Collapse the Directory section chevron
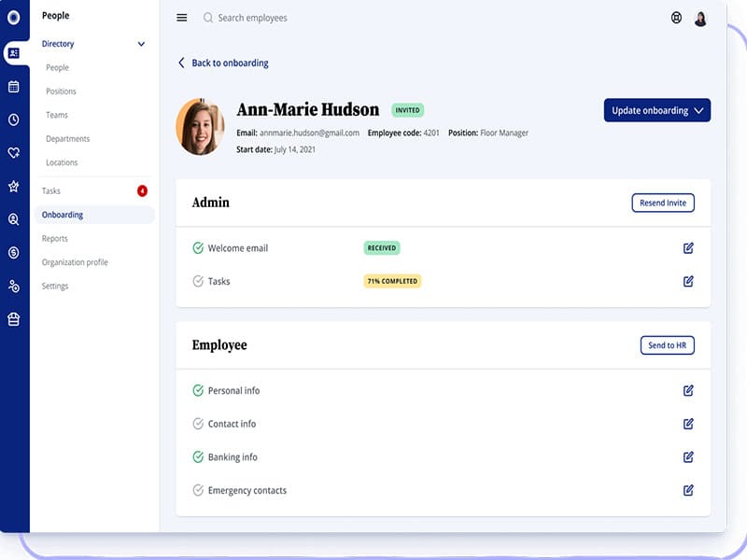 pyautogui.click(x=141, y=44)
